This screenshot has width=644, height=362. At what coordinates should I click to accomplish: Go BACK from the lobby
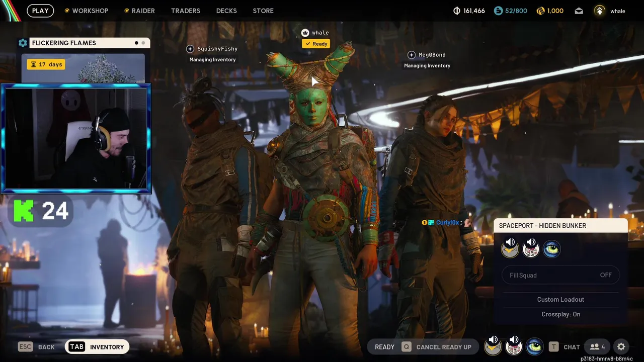tap(46, 347)
